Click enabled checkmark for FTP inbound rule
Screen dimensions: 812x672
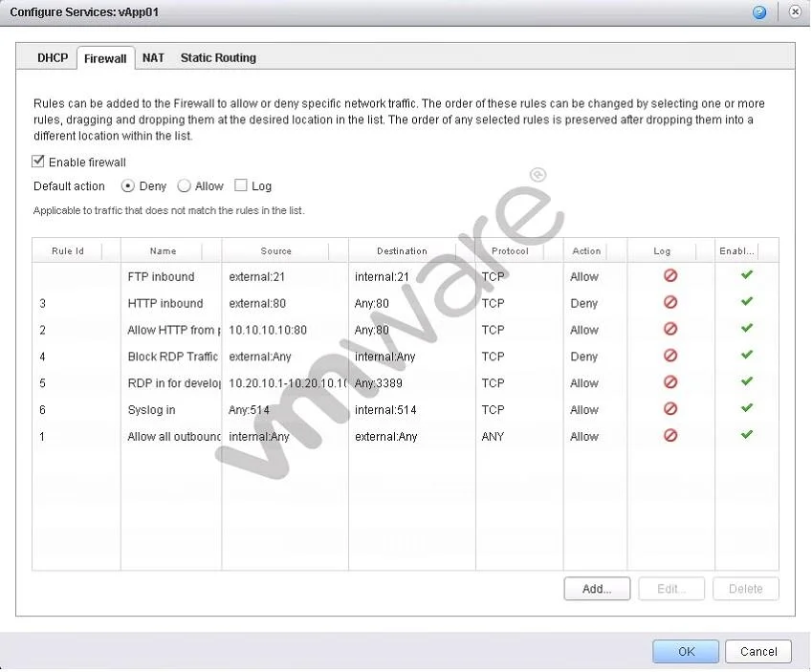coord(746,274)
